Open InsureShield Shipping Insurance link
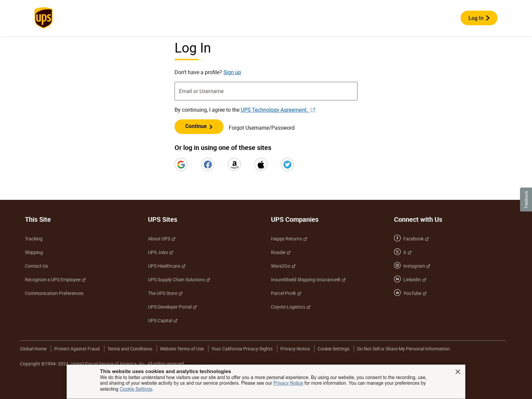The height and width of the screenshot is (399, 532). point(308,280)
